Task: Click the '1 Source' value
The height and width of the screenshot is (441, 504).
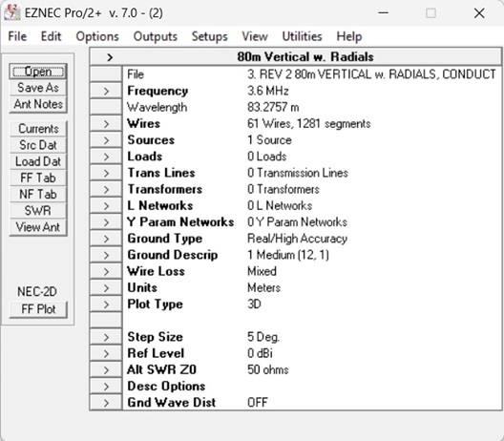Action: click(x=269, y=140)
